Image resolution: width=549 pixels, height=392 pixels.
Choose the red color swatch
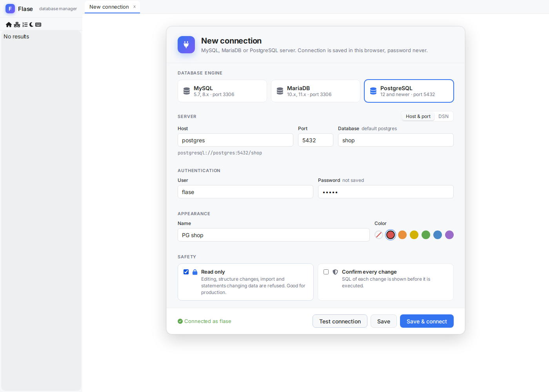391,235
